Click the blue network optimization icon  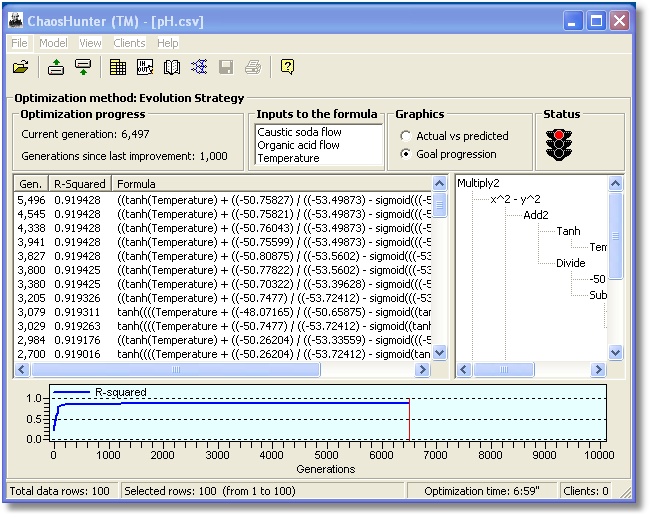(x=199, y=67)
